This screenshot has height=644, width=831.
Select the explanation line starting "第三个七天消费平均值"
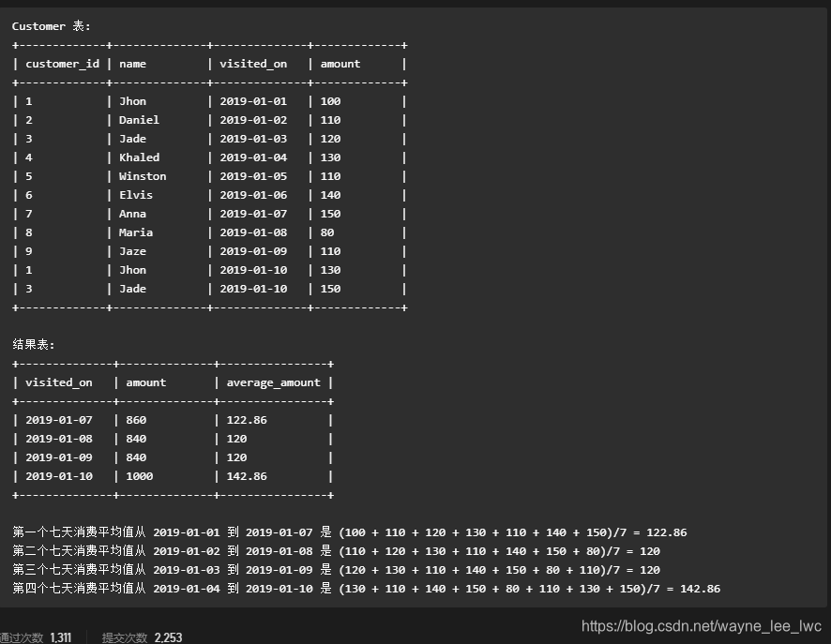pyautogui.click(x=336, y=570)
